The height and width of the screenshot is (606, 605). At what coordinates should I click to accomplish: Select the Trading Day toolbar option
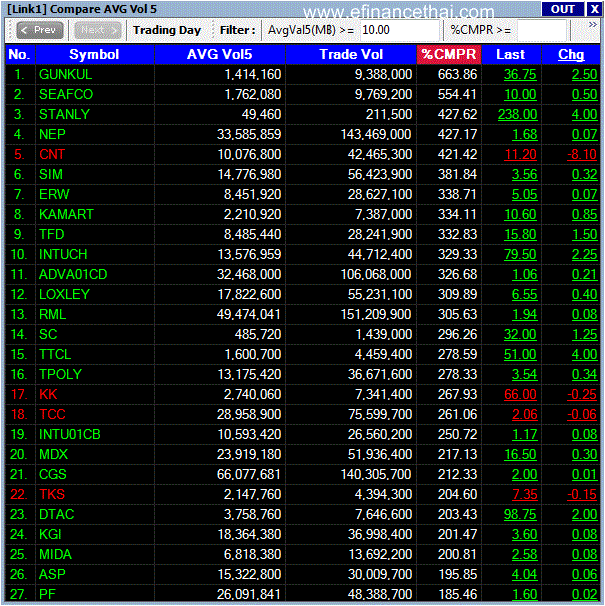tap(167, 30)
